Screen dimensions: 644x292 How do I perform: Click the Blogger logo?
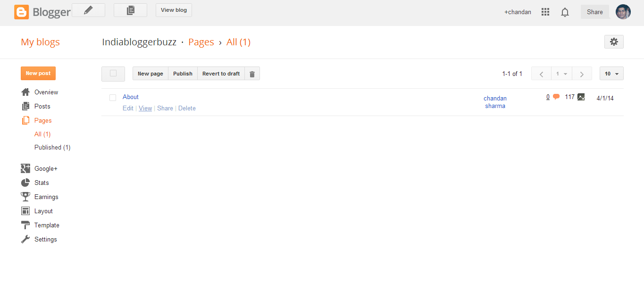42,12
